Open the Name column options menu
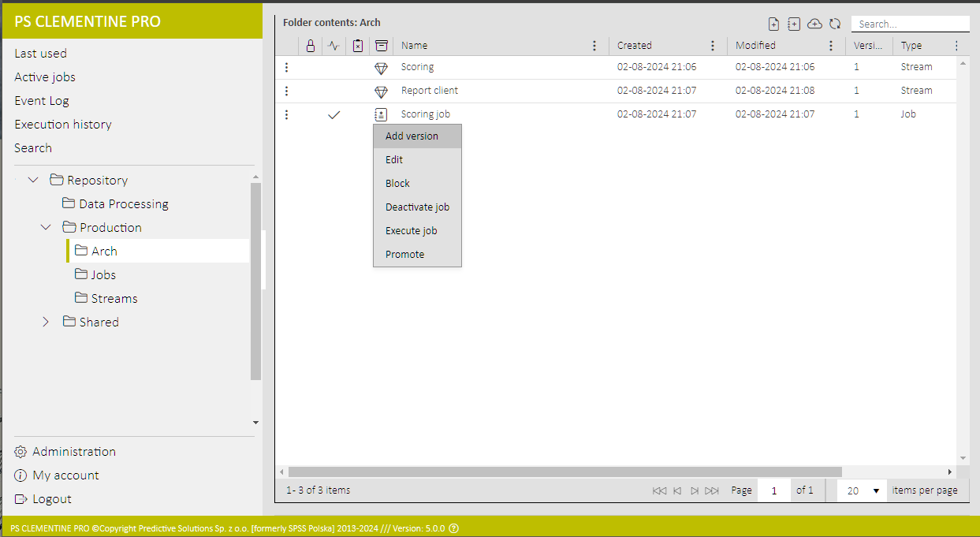Screen dimensions: 980x537 (594, 46)
